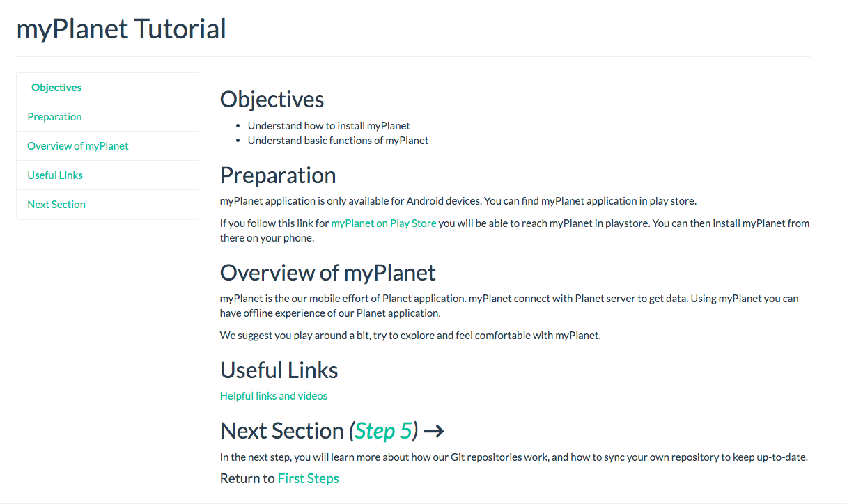The image size is (847, 504).
Task: Select "Preparation" from the sidebar navigation
Action: pyautogui.click(x=54, y=116)
